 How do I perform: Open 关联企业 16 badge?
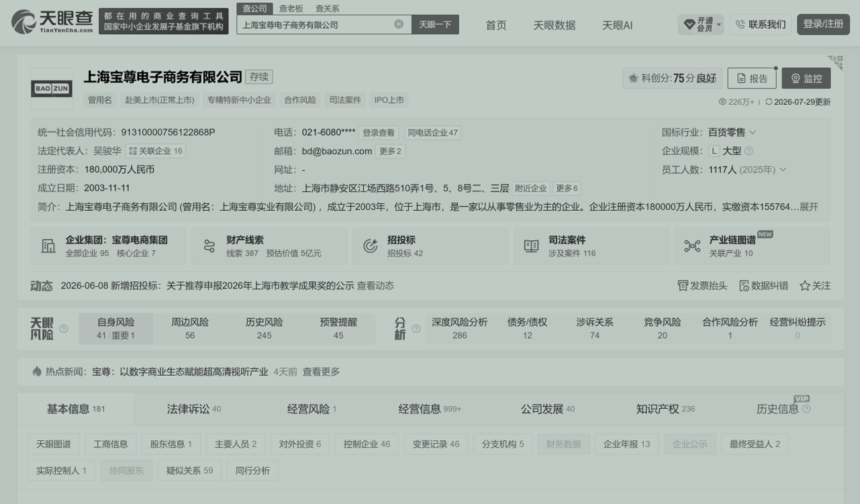pos(156,151)
